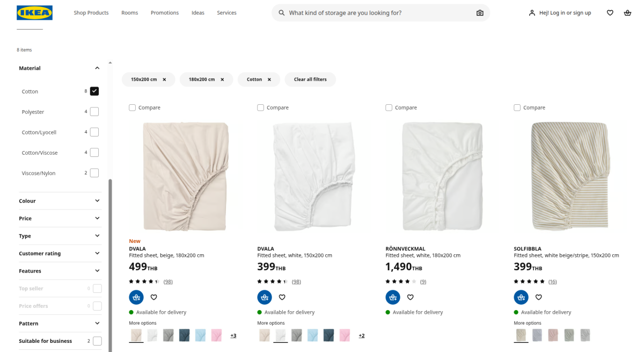Remove the 150x200 cm filter chip
The height and width of the screenshot is (352, 644).
[x=164, y=80]
